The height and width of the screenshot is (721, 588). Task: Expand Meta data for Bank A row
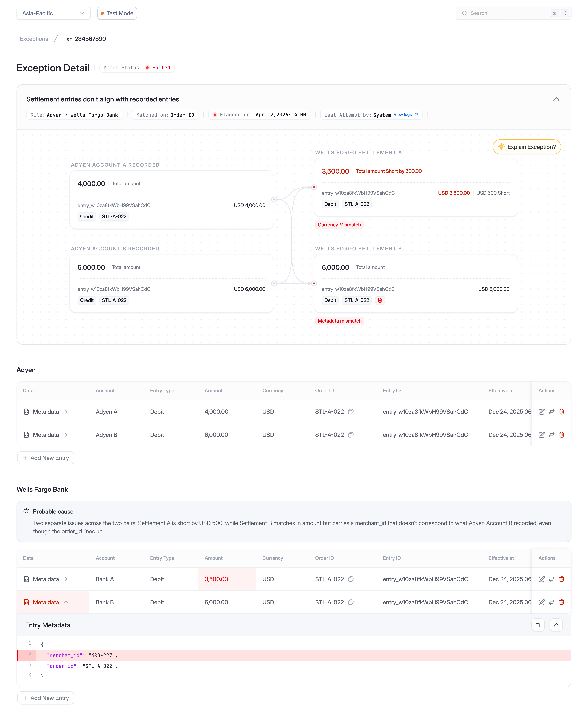66,579
